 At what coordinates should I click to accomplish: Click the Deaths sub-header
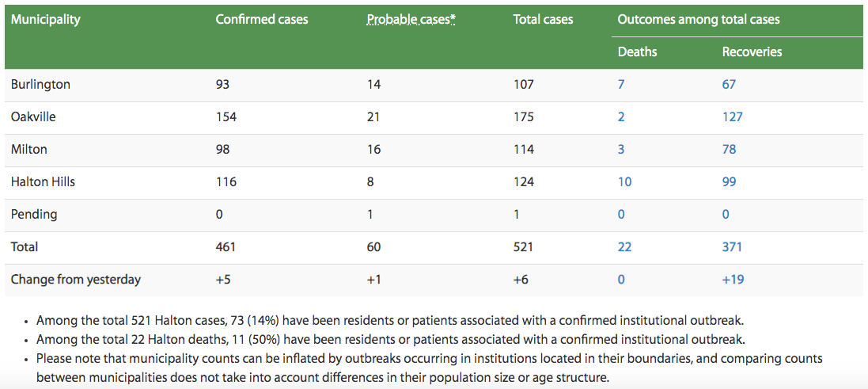pos(638,52)
